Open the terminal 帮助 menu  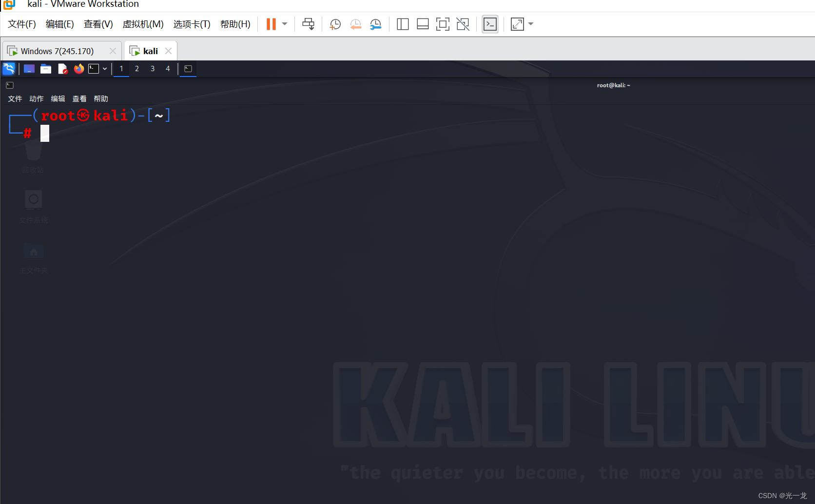(x=101, y=99)
